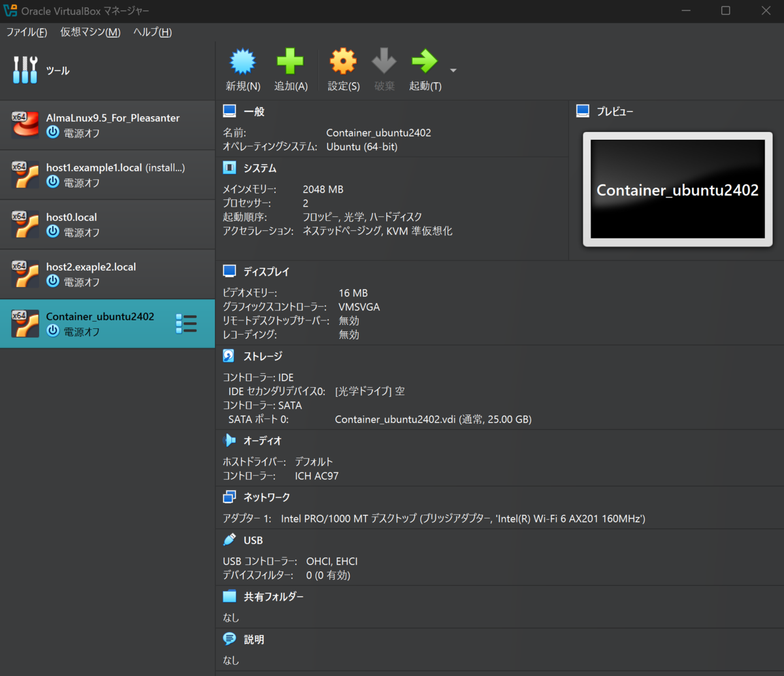Click the 16 MB video memory value

pyautogui.click(x=353, y=293)
